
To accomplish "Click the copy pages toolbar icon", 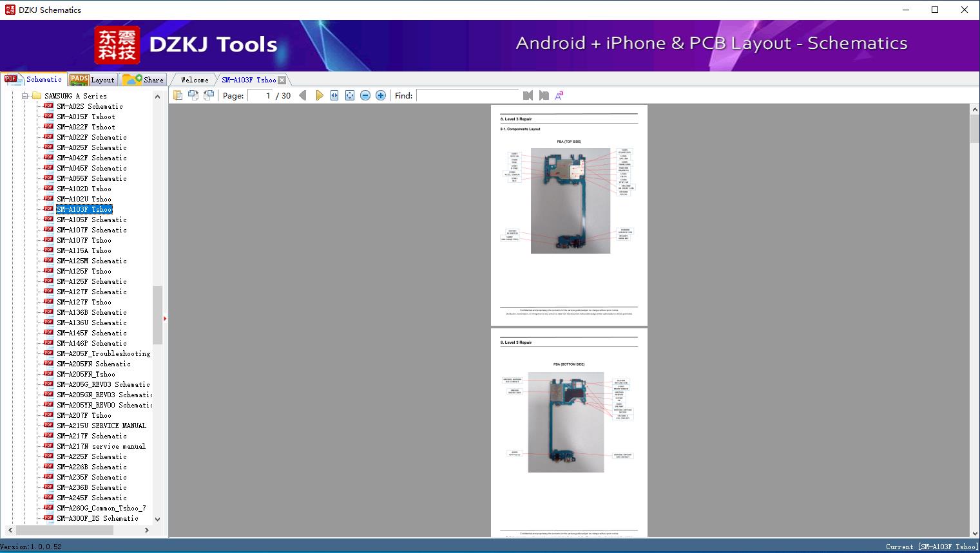I will (x=178, y=95).
